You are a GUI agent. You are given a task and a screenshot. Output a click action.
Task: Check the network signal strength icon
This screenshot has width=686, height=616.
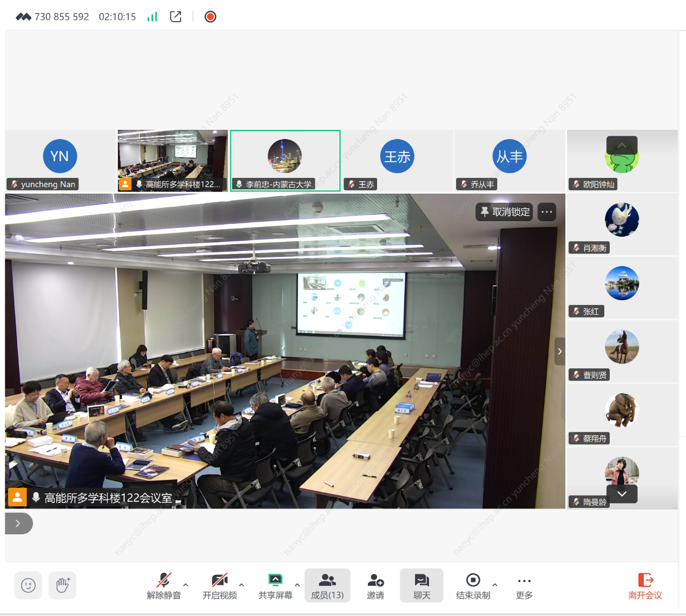[x=153, y=17]
